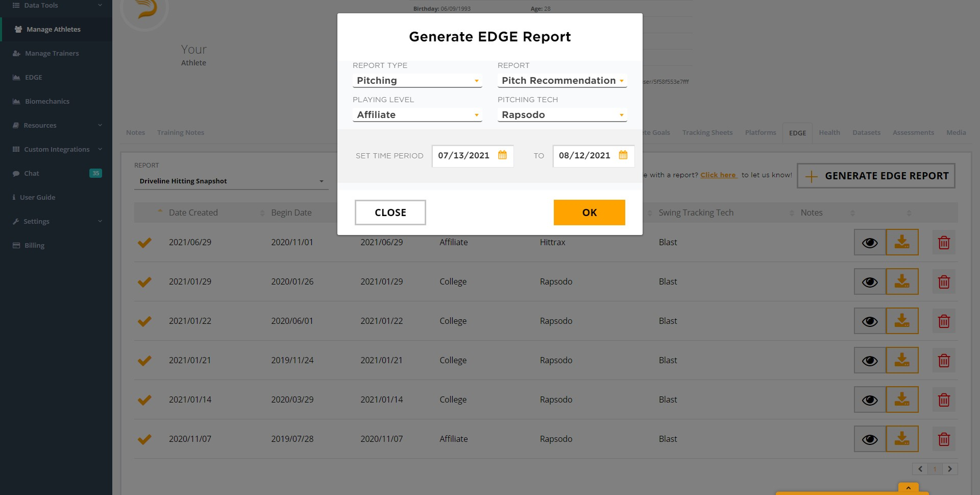Preview the 2021/01/22 report via eye icon
980x495 pixels.
click(870, 321)
